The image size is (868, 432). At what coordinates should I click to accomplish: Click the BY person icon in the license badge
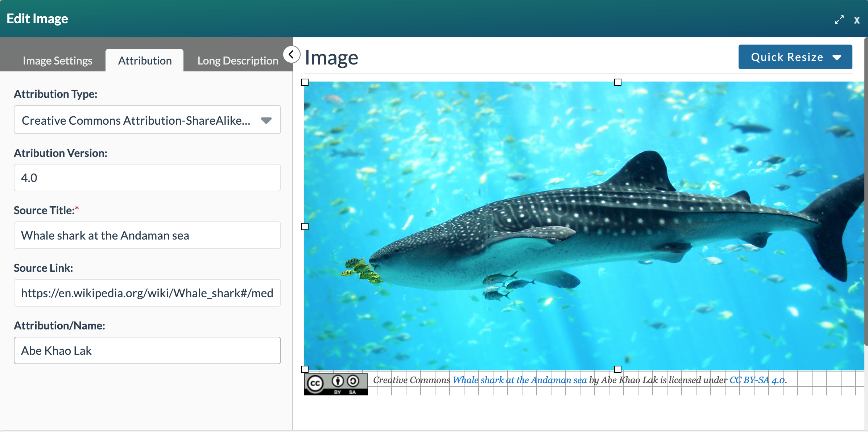tap(338, 381)
